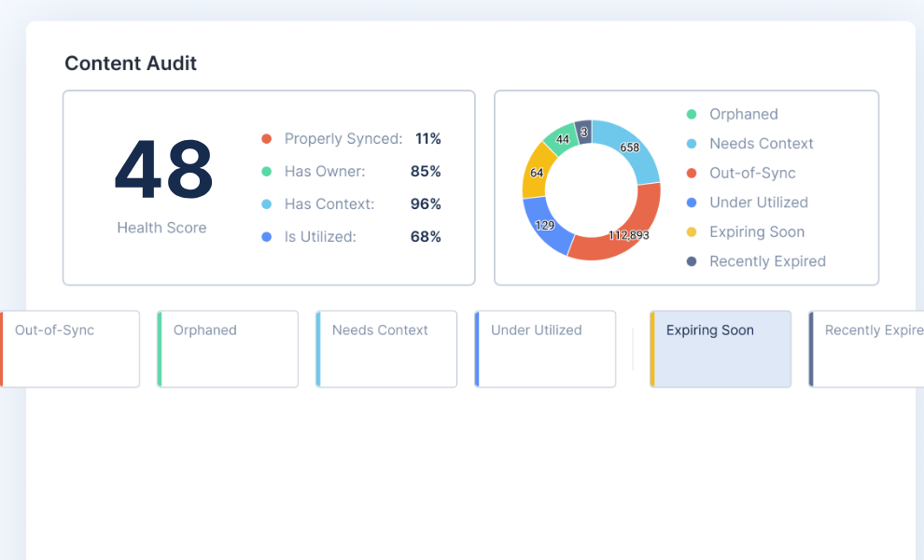924x560 pixels.
Task: Click the Has Owner label
Action: click(x=325, y=172)
